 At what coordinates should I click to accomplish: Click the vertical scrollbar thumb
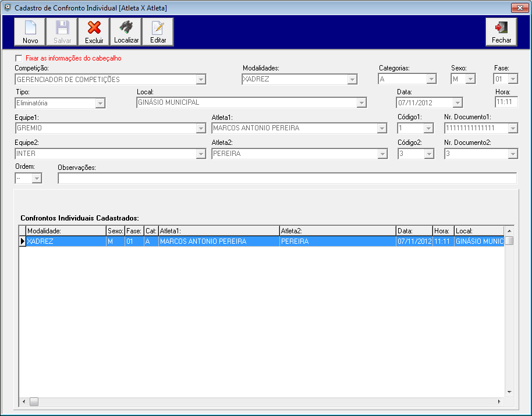click(509, 241)
